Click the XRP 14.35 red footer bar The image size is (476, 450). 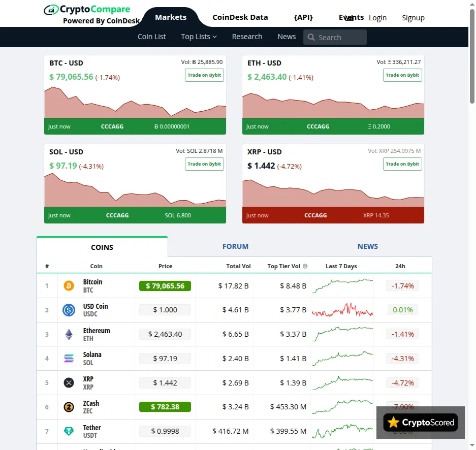[x=333, y=215]
